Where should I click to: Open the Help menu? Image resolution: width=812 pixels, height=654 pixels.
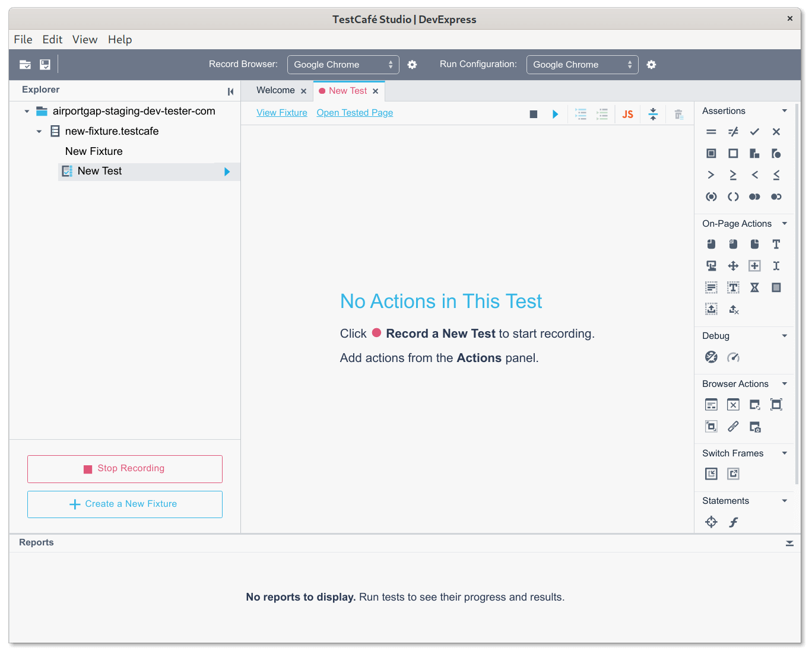tap(120, 40)
